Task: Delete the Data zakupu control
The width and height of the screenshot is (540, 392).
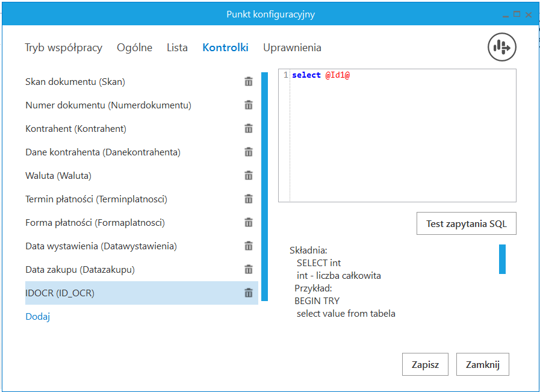Action: [x=248, y=270]
